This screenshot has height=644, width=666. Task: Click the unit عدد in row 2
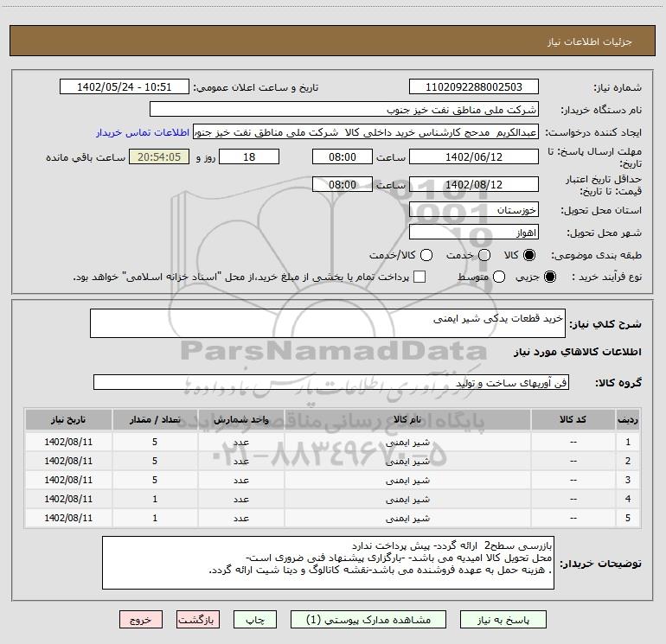[240, 461]
